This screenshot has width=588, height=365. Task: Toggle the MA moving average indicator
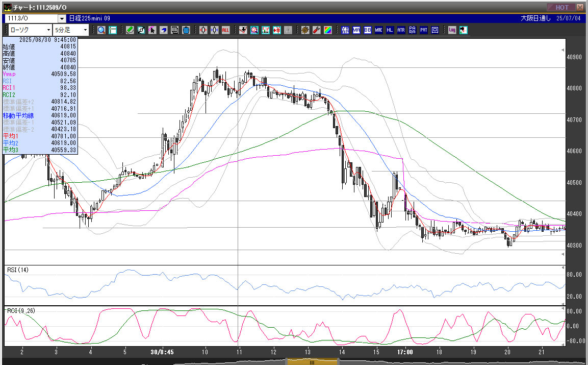(x=356, y=30)
